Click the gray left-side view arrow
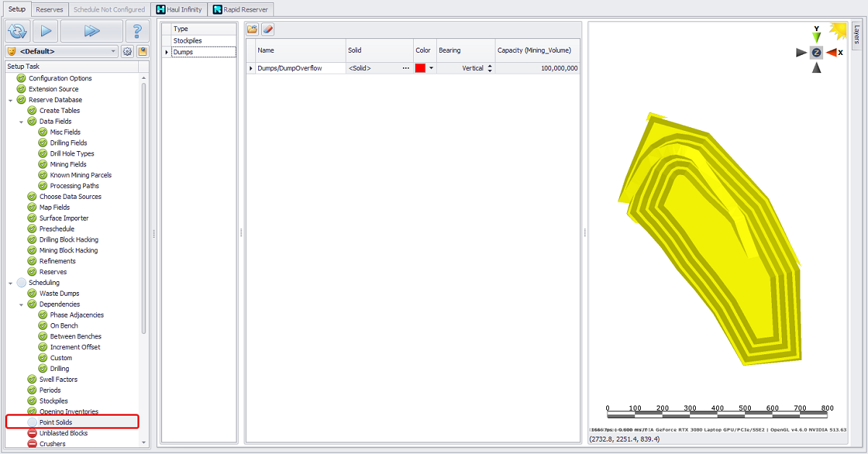Viewport: 868px width, 454px height. [801, 52]
